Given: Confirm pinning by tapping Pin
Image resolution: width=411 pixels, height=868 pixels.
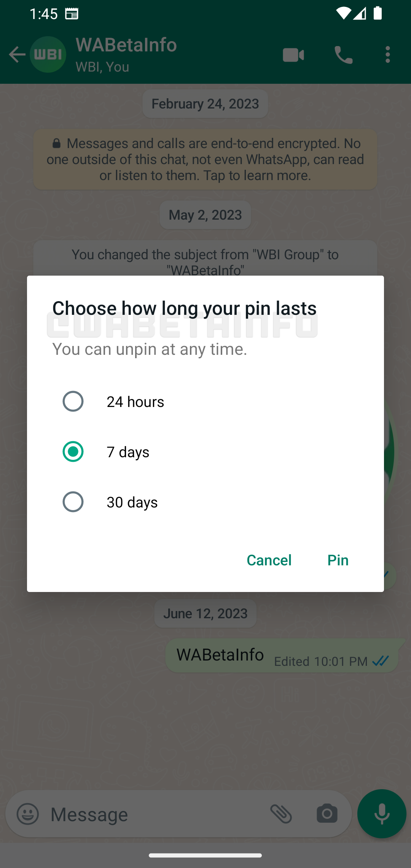Looking at the screenshot, I should (337, 560).
